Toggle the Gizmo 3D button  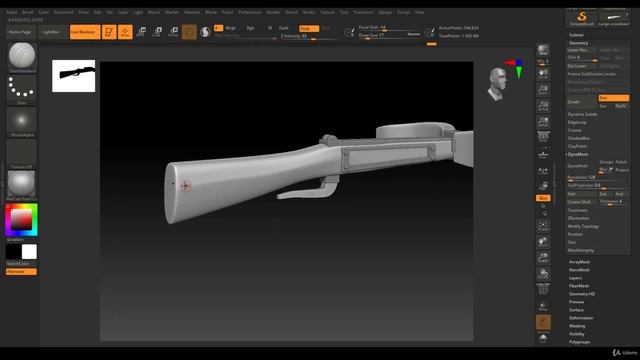189,32
